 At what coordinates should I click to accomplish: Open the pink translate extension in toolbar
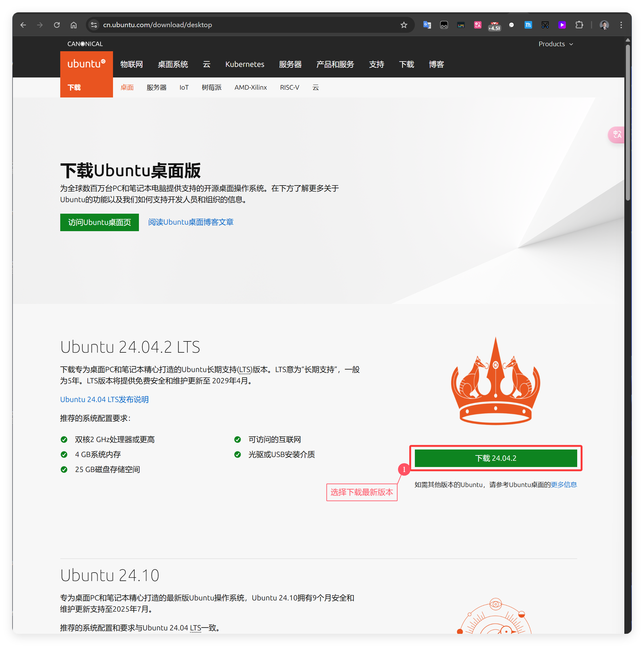[x=477, y=25]
